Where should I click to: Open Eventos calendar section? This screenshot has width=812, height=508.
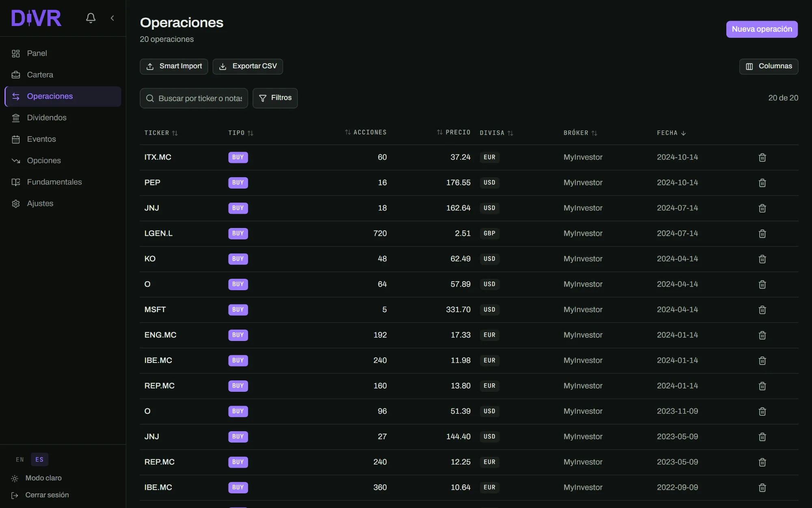[x=63, y=139]
